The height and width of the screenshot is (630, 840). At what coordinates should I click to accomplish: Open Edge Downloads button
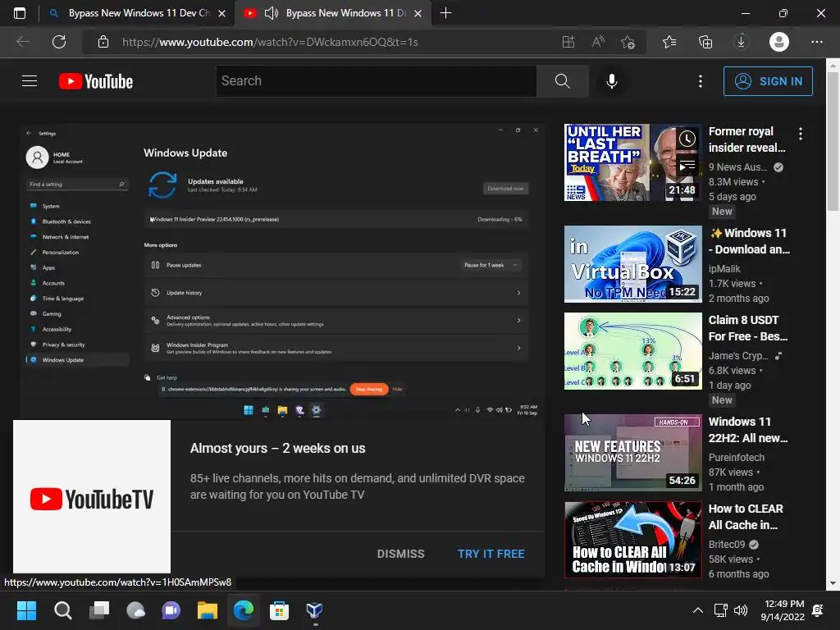pos(742,42)
